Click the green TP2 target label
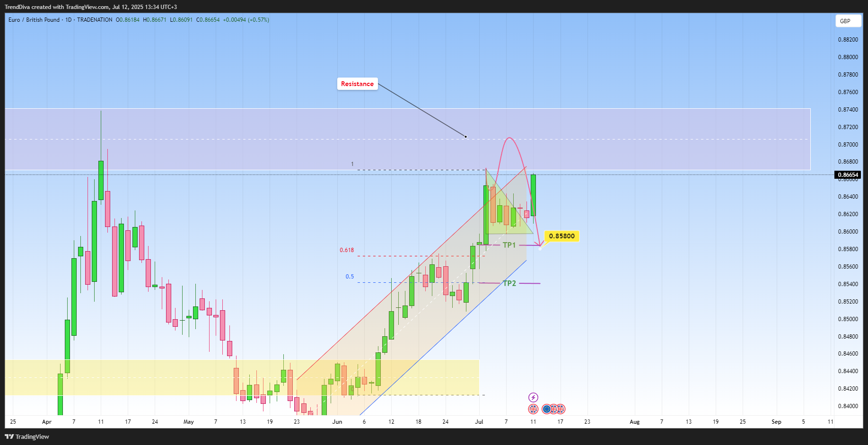868x445 pixels. (x=509, y=283)
